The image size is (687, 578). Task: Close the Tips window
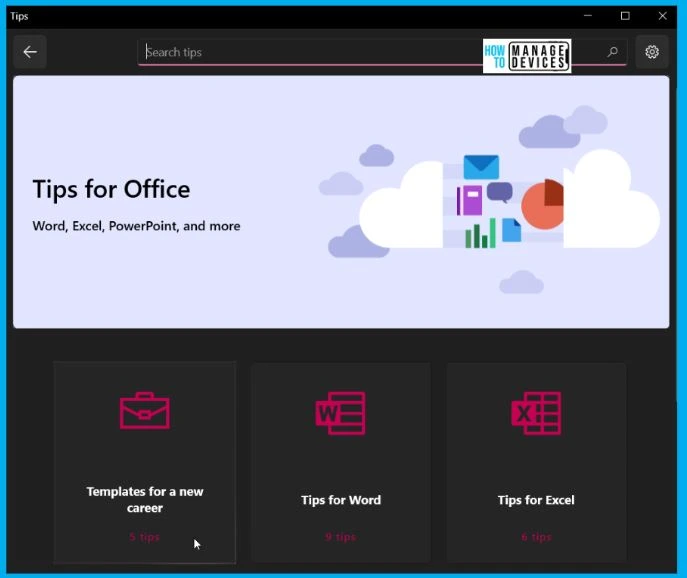point(662,16)
